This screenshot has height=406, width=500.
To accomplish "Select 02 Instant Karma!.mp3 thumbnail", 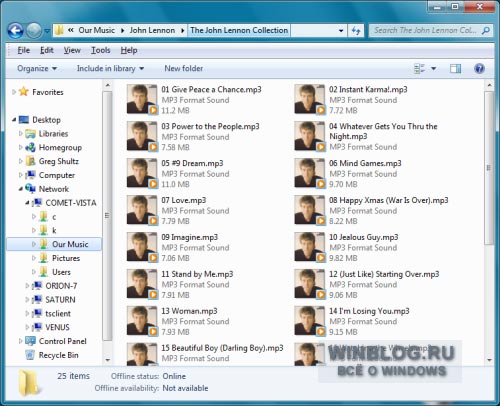I will pyautogui.click(x=309, y=99).
